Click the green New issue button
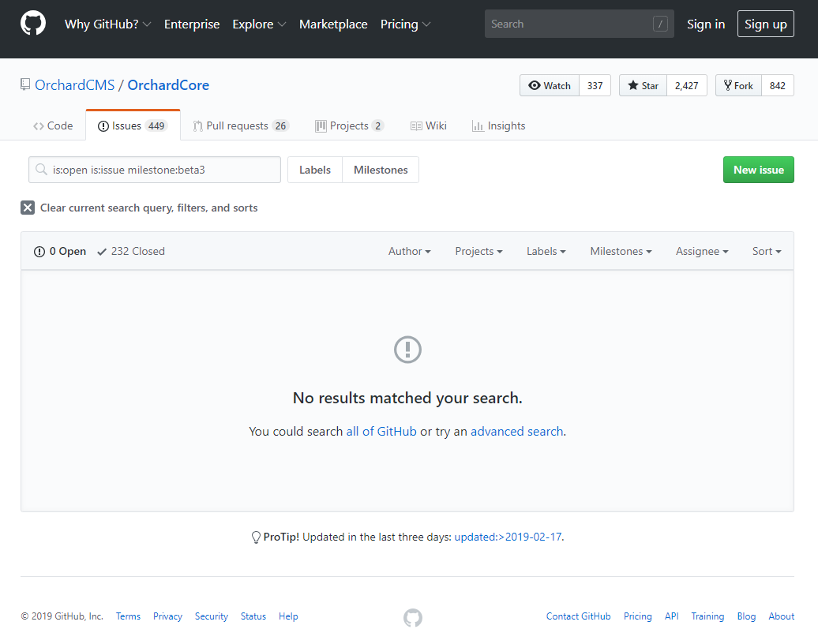This screenshot has width=818, height=644. coord(759,170)
